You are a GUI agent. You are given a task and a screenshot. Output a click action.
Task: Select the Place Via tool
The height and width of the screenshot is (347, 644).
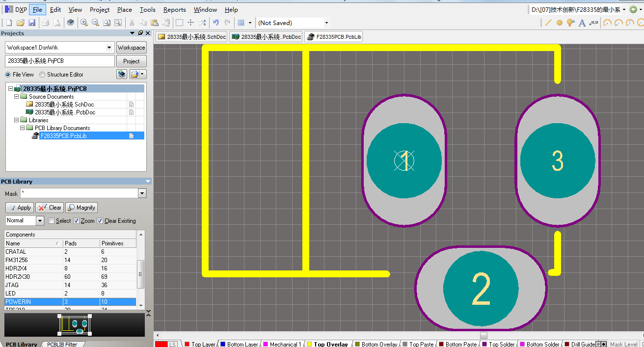(570, 23)
